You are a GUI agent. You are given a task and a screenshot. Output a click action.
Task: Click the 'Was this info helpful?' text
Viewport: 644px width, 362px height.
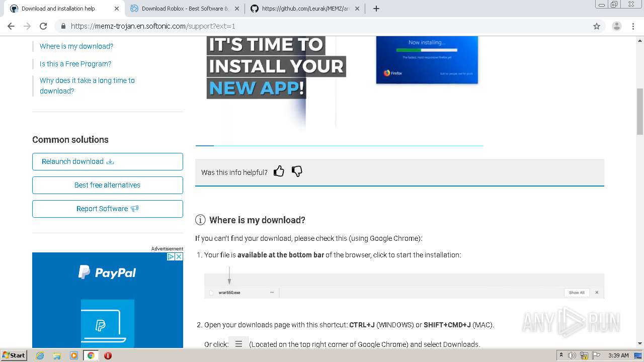click(234, 172)
